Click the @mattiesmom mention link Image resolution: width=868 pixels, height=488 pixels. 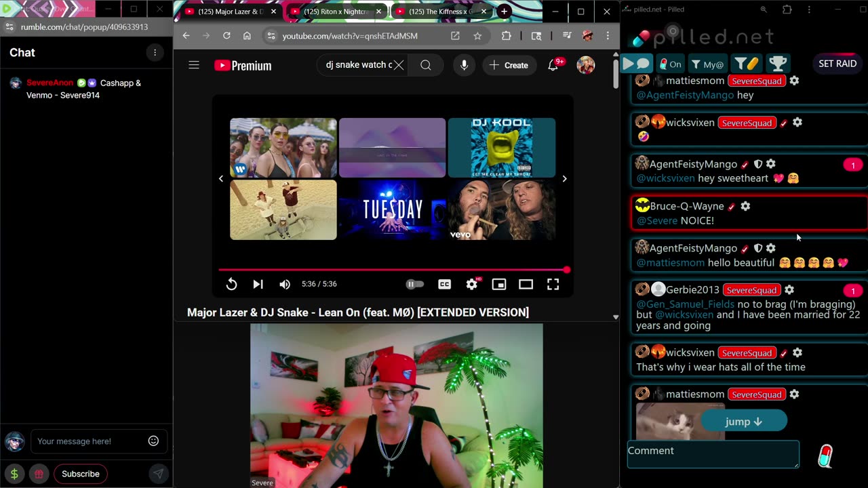pyautogui.click(x=671, y=262)
